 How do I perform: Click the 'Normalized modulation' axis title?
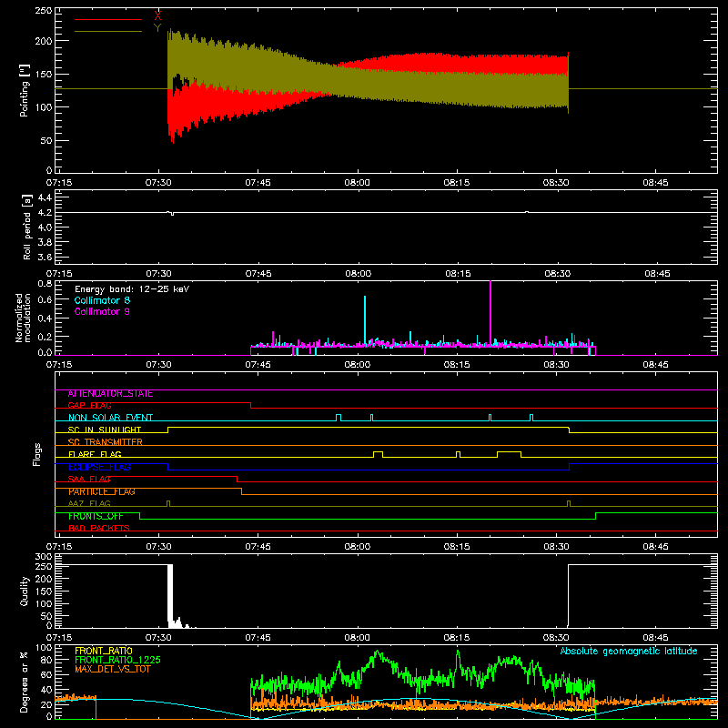(x=23, y=318)
